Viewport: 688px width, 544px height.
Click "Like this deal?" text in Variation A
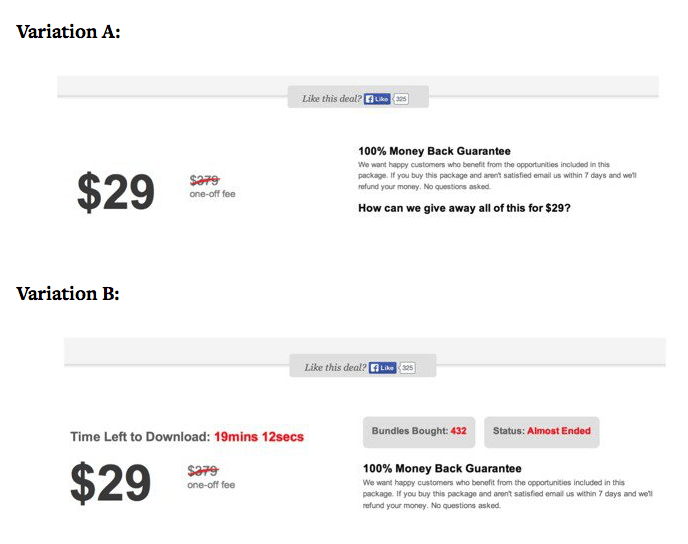pyautogui.click(x=332, y=99)
